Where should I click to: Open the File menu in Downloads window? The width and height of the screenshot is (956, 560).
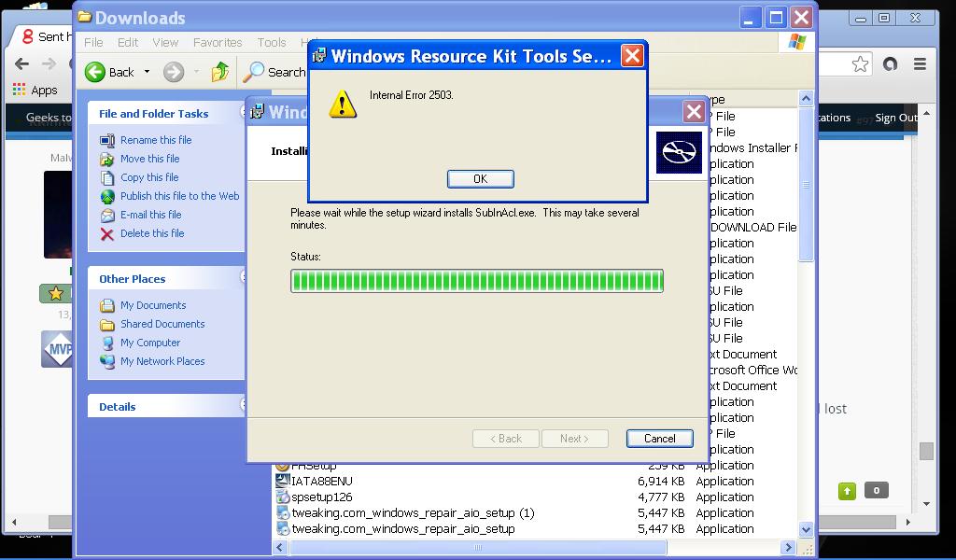coord(93,43)
